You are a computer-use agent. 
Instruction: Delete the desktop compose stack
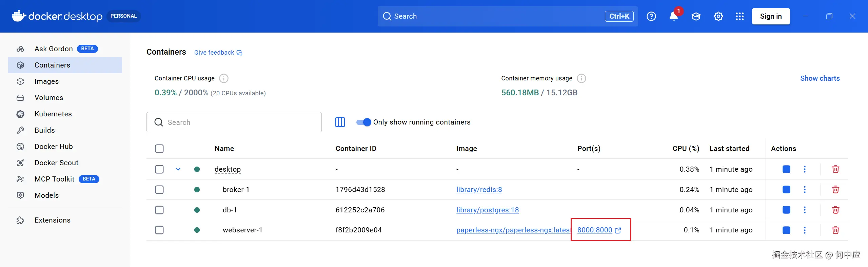tap(835, 169)
